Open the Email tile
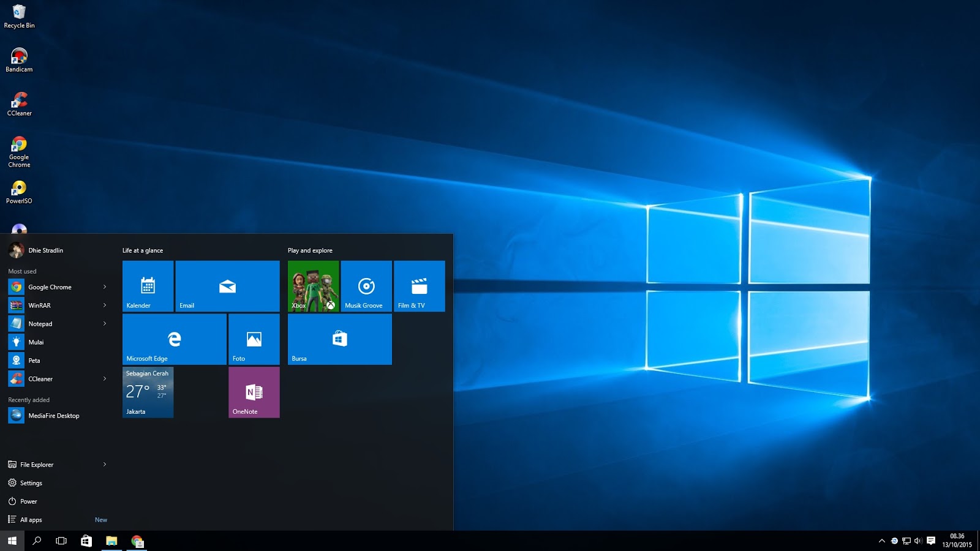980x551 pixels. 227,286
